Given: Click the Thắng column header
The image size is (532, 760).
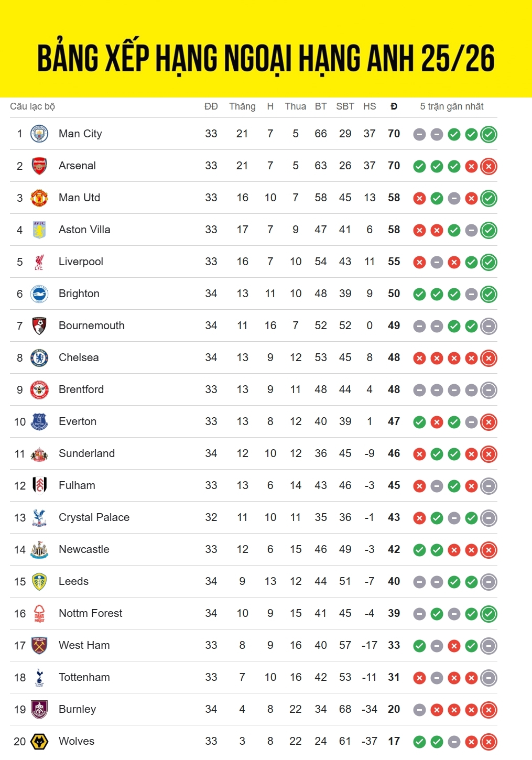Looking at the screenshot, I should (x=242, y=106).
